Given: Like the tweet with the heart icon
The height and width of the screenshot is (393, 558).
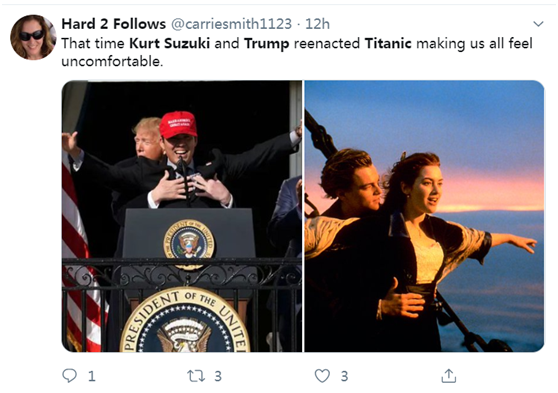Looking at the screenshot, I should click(x=322, y=376).
